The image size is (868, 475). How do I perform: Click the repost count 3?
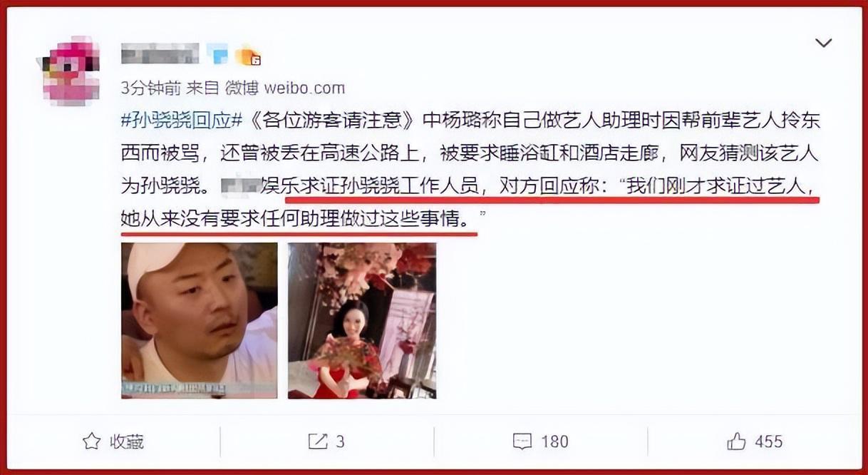(340, 441)
